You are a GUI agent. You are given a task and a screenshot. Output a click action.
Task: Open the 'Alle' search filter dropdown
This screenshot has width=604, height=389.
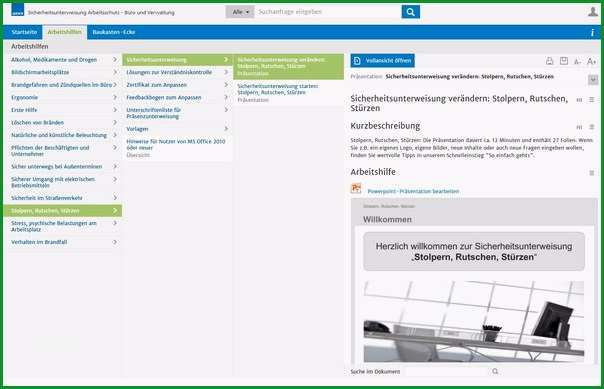coord(240,12)
